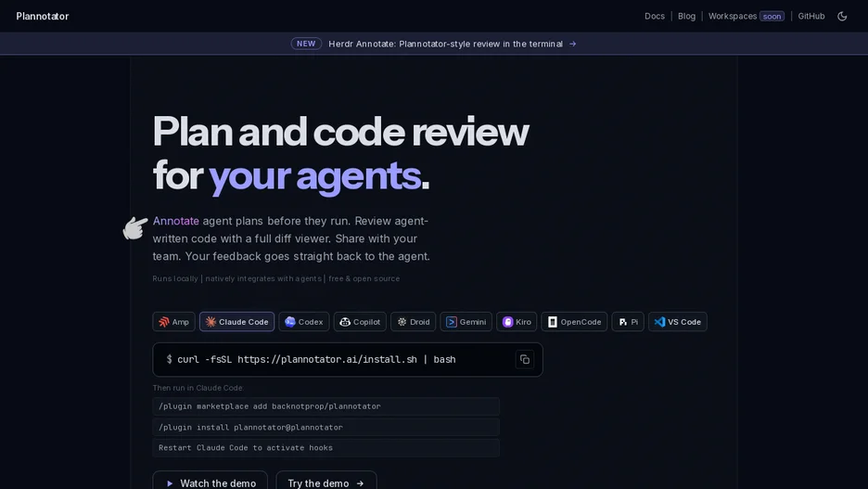The width and height of the screenshot is (868, 489).
Task: Choose the Copilot agent icon tab
Action: point(360,322)
